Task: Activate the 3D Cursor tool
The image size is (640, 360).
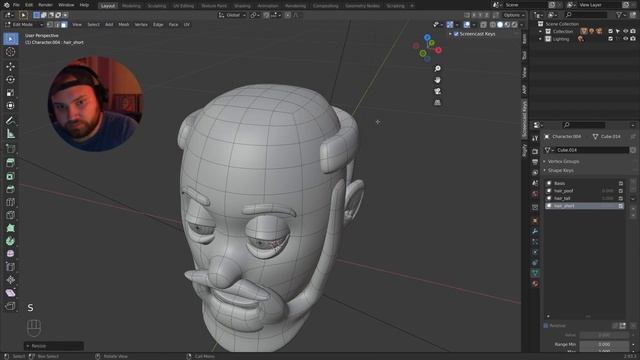Action: (x=11, y=52)
